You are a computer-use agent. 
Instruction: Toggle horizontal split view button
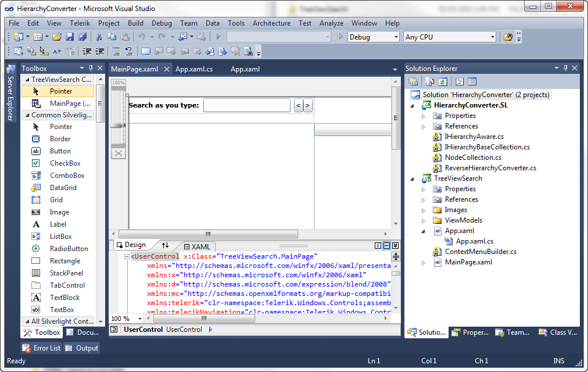(x=387, y=246)
